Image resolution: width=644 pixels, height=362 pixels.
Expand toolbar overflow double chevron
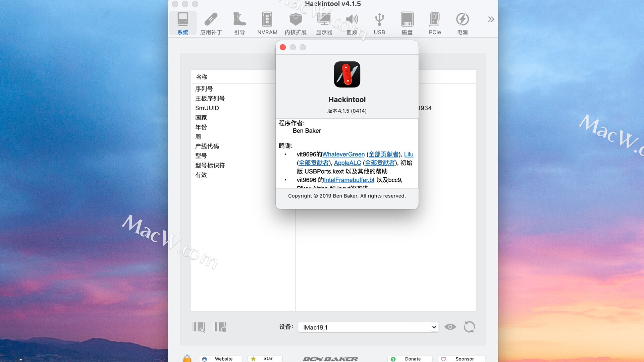point(491,19)
